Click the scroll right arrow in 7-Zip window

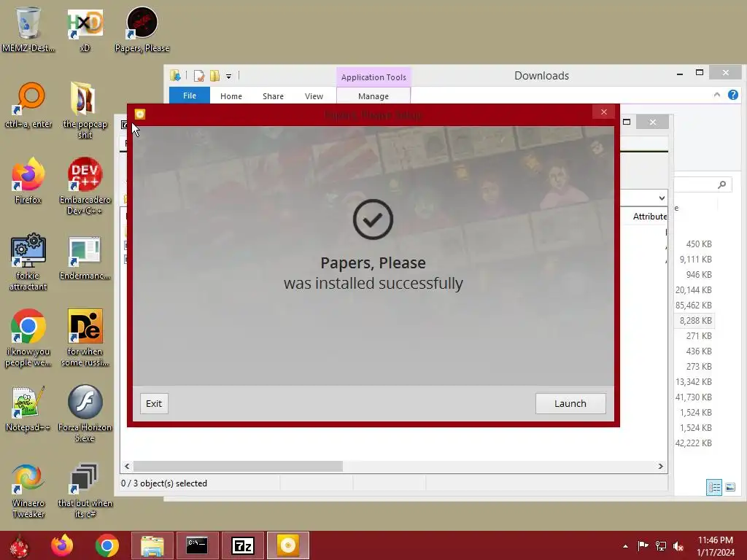click(660, 466)
